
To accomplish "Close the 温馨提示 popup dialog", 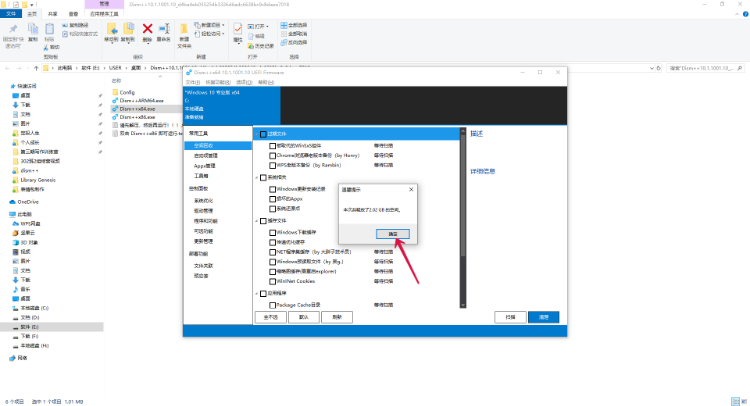I will [411, 189].
